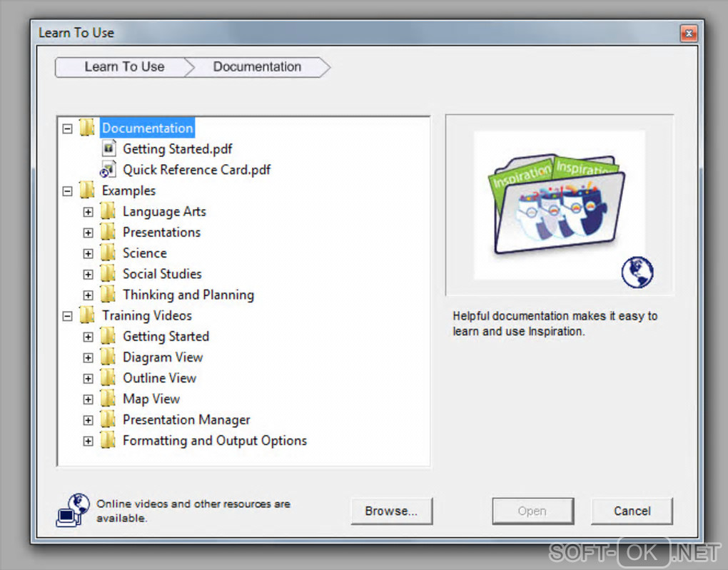Expand the Science folder
The height and width of the screenshot is (570, 728).
pyautogui.click(x=88, y=254)
